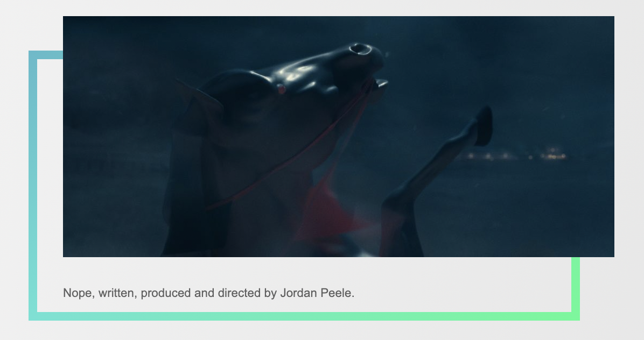The width and height of the screenshot is (644, 340).
Task: Select the caption beginning with Nope
Action: (208, 293)
